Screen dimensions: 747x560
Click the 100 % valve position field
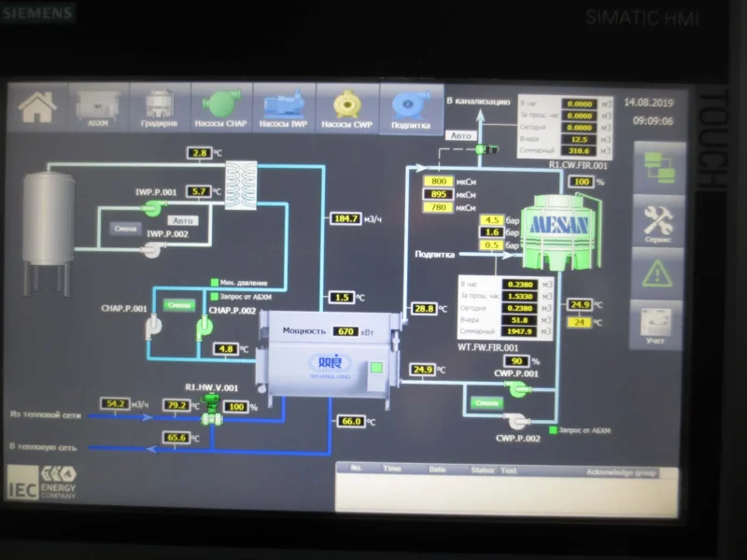[236, 407]
